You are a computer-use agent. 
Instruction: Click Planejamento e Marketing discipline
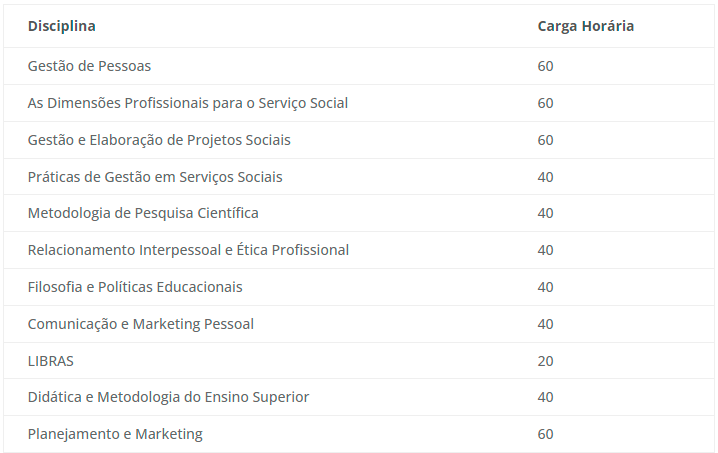point(115,434)
